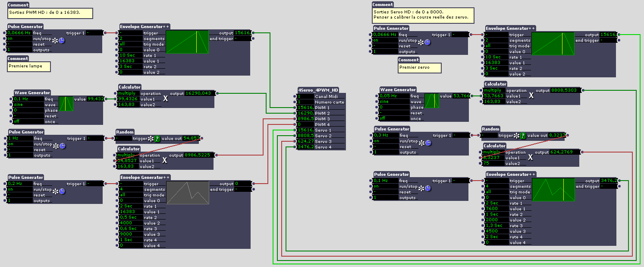644x267 pixels.
Task: Click the clock icon on the 0,2 Hz Pulse Generator
Action: coord(62,191)
